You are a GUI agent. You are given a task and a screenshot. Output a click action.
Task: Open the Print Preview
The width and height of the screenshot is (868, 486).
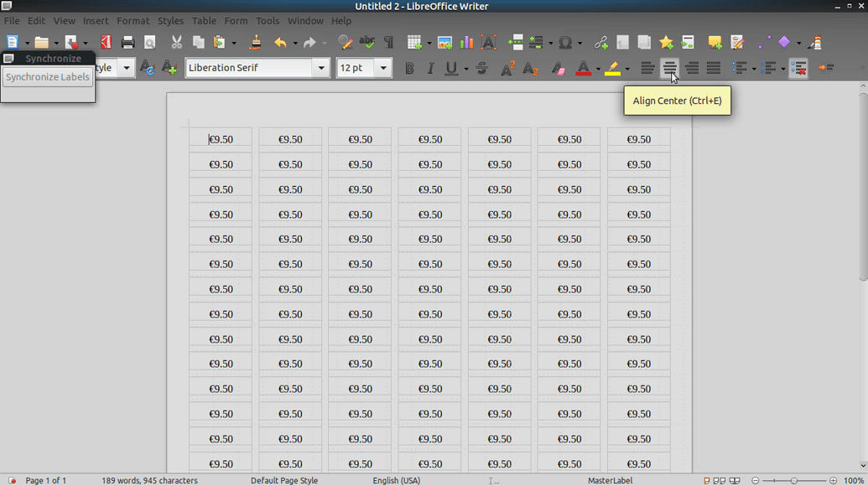click(x=150, y=42)
